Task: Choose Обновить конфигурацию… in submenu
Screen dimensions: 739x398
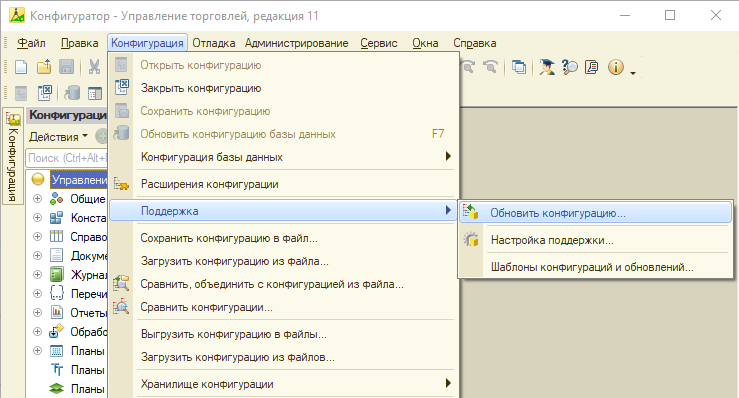Action: [595, 213]
